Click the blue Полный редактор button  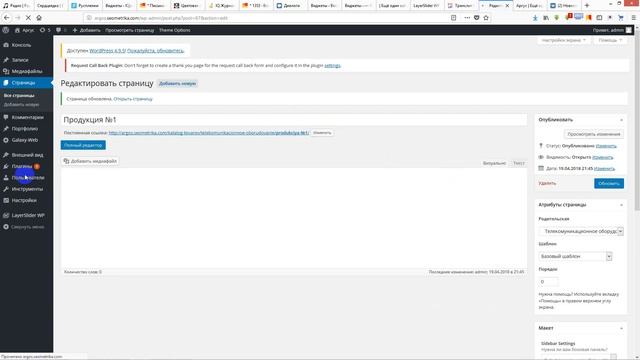(83, 145)
